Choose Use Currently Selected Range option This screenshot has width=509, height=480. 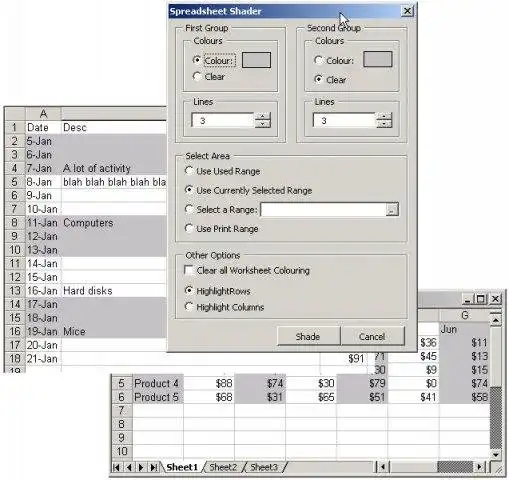[x=189, y=190]
